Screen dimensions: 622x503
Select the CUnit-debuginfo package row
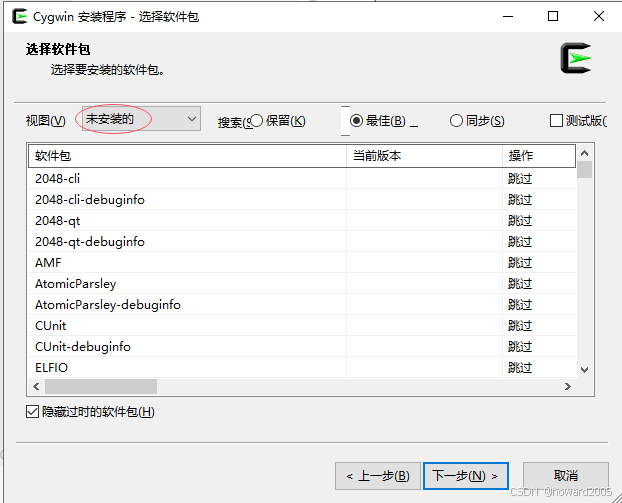[302, 347]
